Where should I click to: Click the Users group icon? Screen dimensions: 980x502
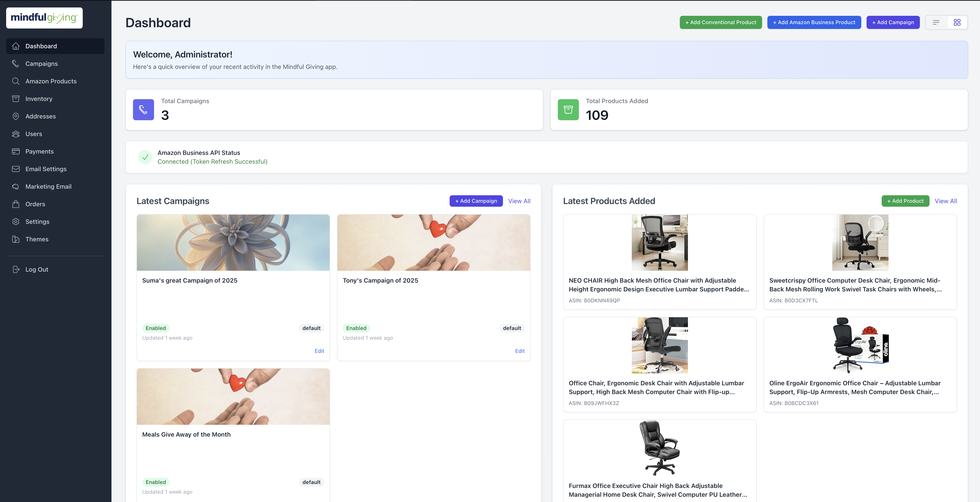16,134
